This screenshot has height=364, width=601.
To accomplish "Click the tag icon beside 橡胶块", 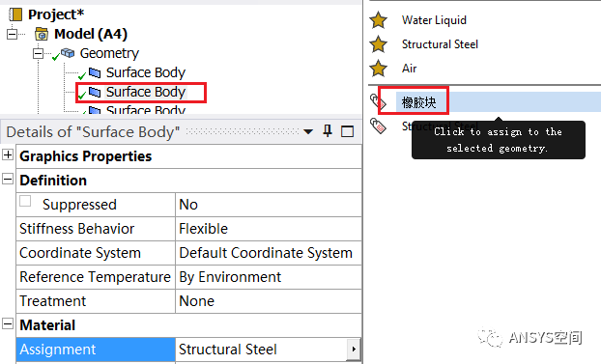I will tap(379, 102).
